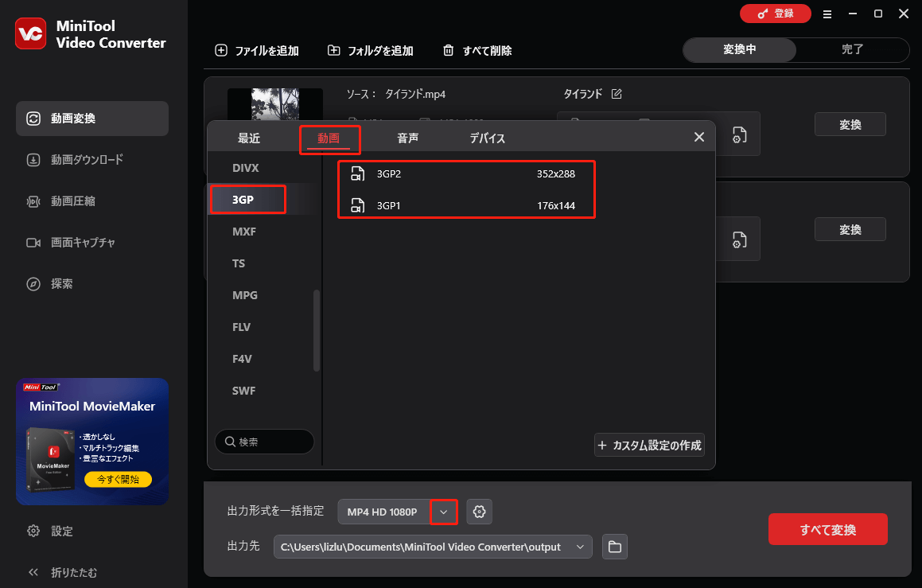922x588 pixels.
Task: Switch to the 変換中 tab
Action: (740, 50)
